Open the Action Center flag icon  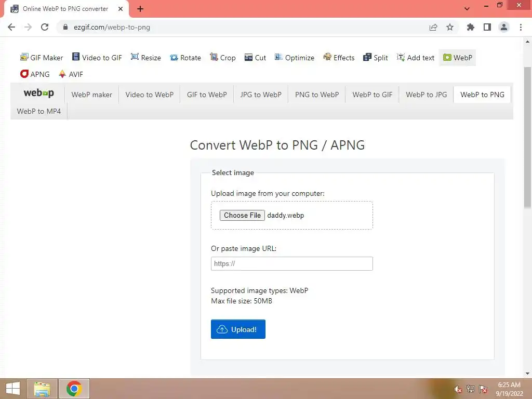coord(483,389)
